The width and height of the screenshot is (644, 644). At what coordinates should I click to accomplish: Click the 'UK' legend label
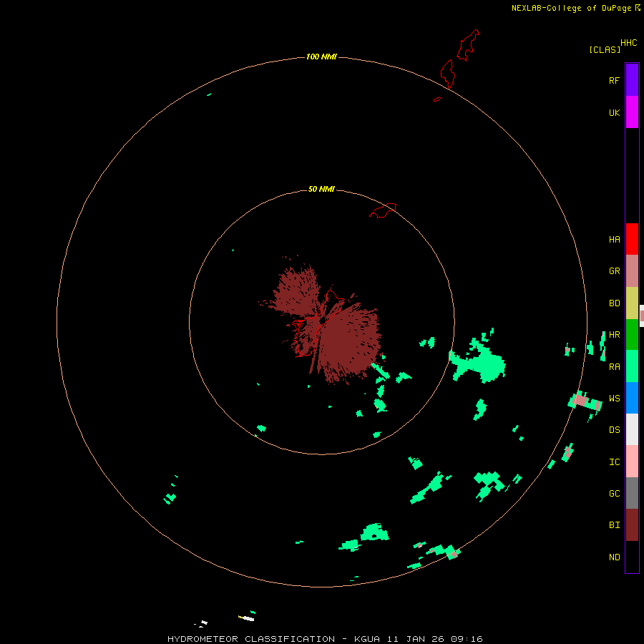615,112
